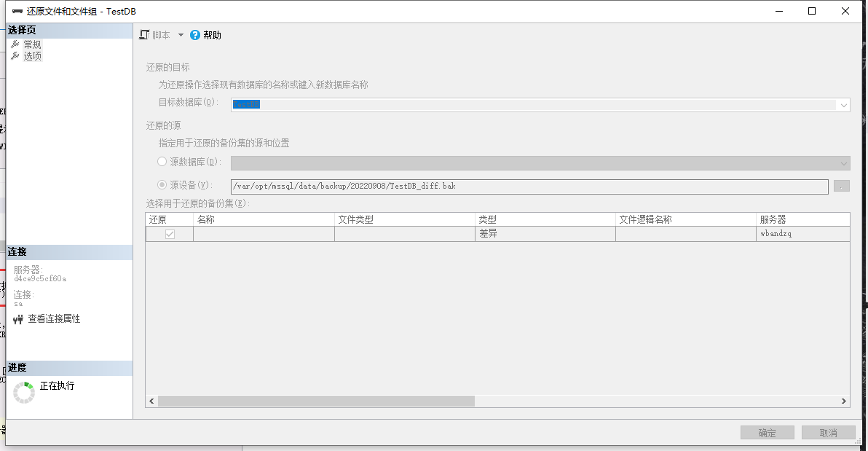Click server name d4ce9c5cf60a
This screenshot has height=451, width=868.
pyautogui.click(x=40, y=279)
